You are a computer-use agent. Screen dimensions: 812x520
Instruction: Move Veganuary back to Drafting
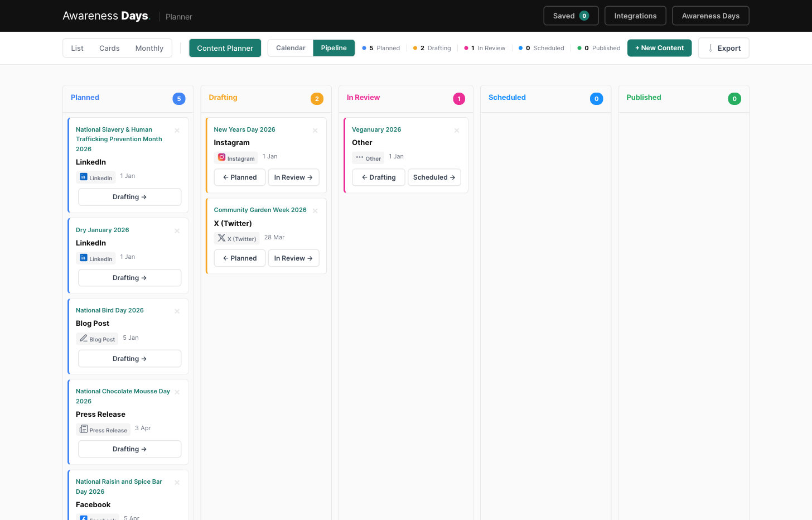click(x=379, y=177)
